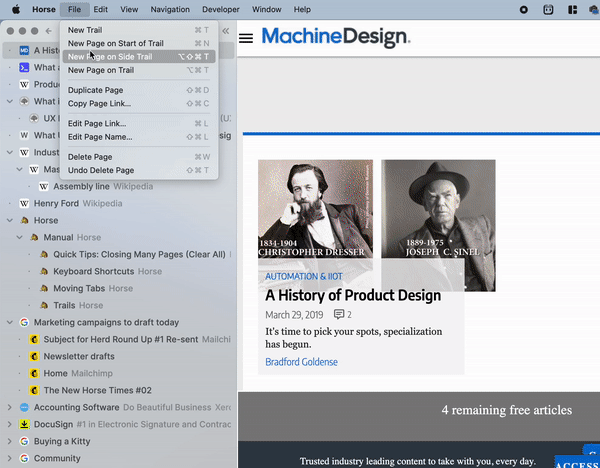
Task: Collapse the Industrial trail chevron
Action: coord(10,152)
